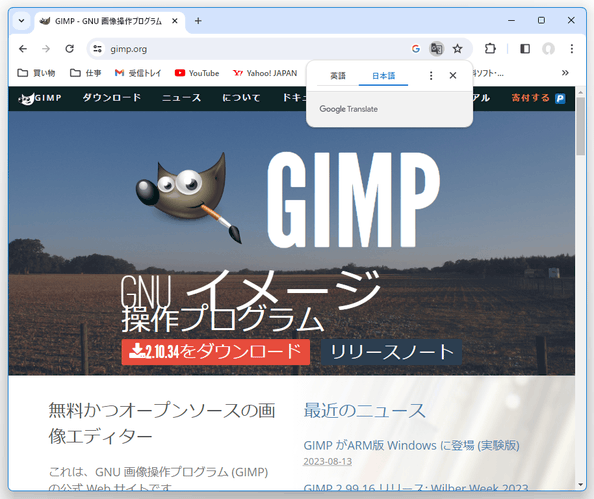Click the donate P icon in navbar
This screenshot has width=594, height=499.
coord(560,99)
